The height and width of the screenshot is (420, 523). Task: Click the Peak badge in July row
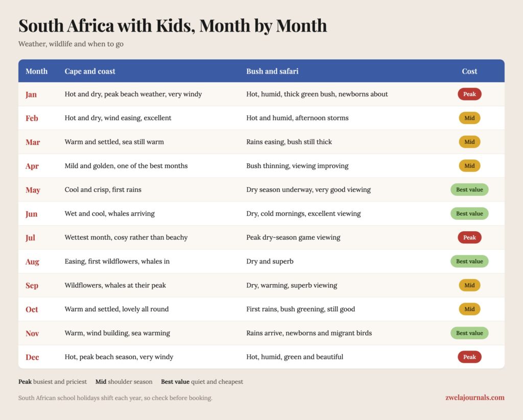pyautogui.click(x=469, y=238)
